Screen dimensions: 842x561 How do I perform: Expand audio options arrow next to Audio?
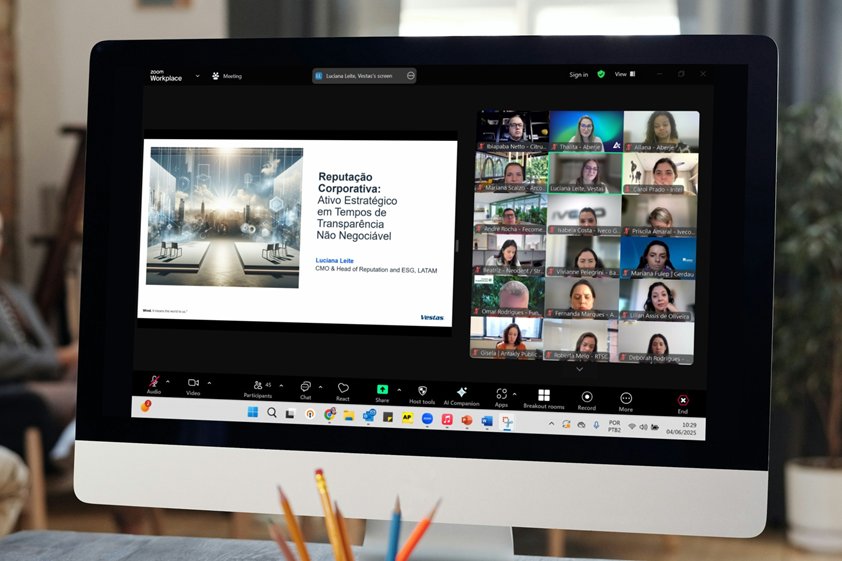tap(168, 381)
